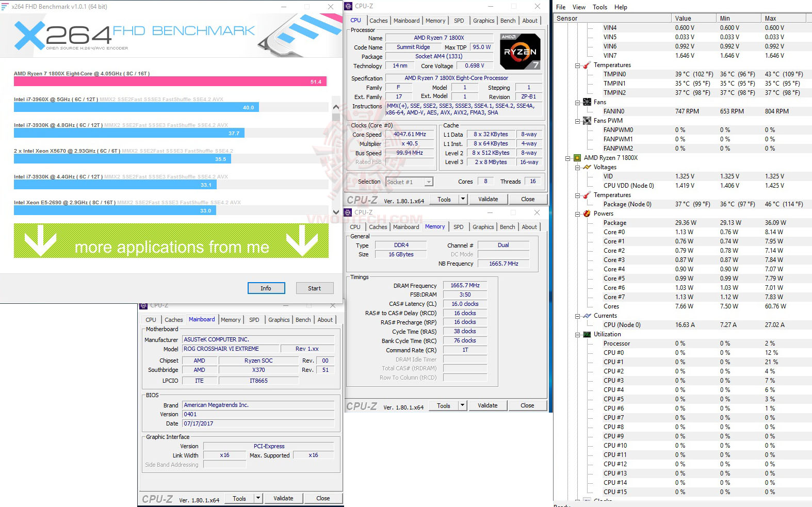This screenshot has width=812, height=507.
Task: Switch to Mainboard tab in CPU-Z CPU window
Action: click(407, 21)
